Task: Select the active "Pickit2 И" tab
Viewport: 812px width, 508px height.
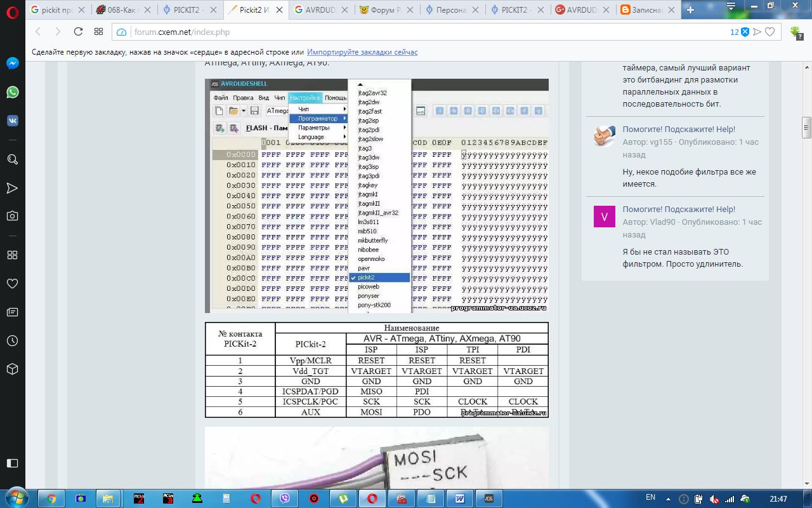Action: [x=255, y=10]
